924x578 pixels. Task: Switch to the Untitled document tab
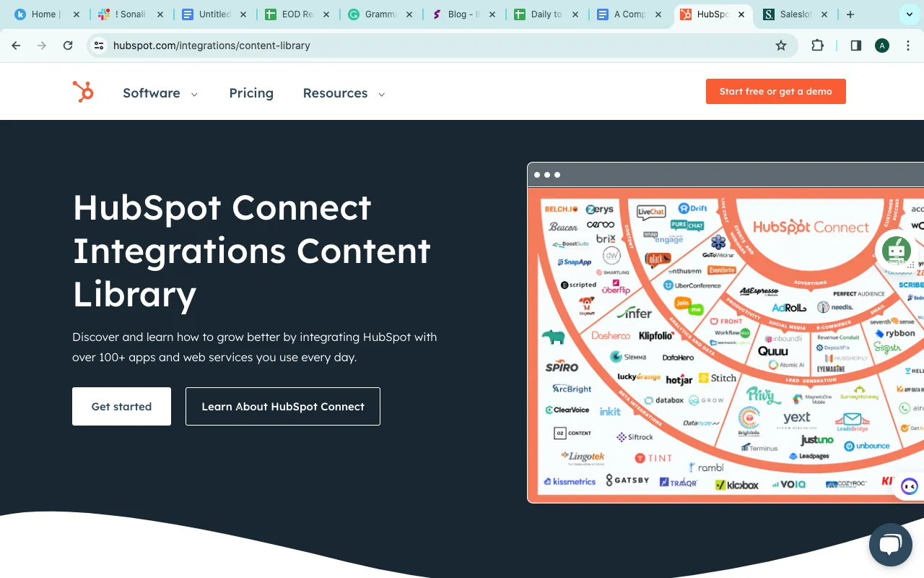(214, 14)
